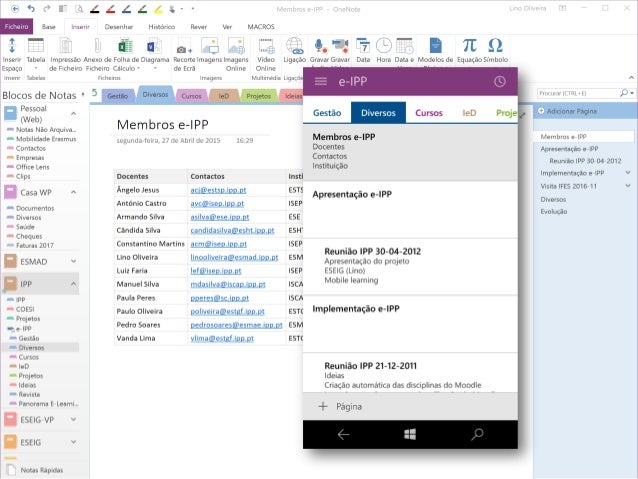Click the Procurar search box

point(580,93)
